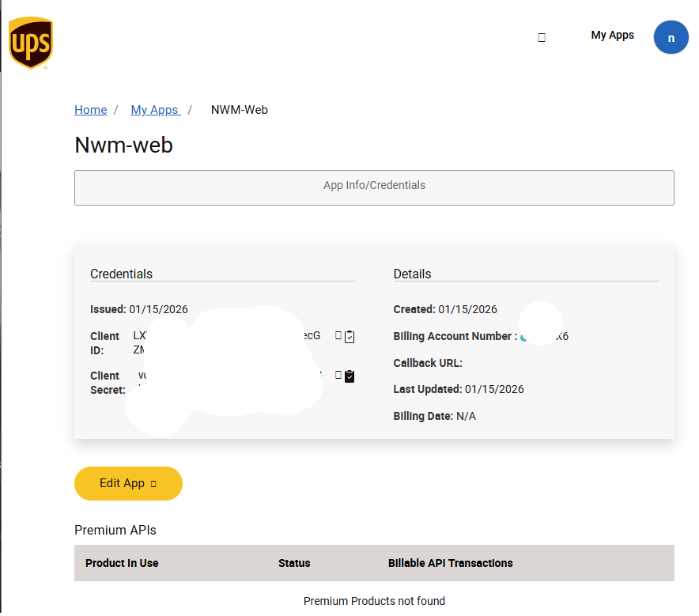Navigate to My Apps breadcrumb link
Viewport: 699px width, 616px height.
pos(155,110)
